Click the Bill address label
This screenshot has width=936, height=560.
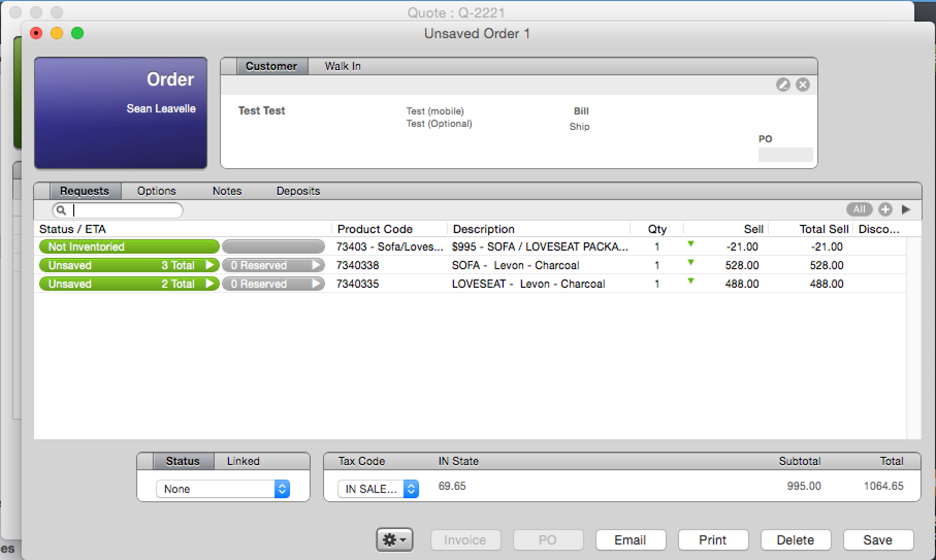click(x=581, y=111)
